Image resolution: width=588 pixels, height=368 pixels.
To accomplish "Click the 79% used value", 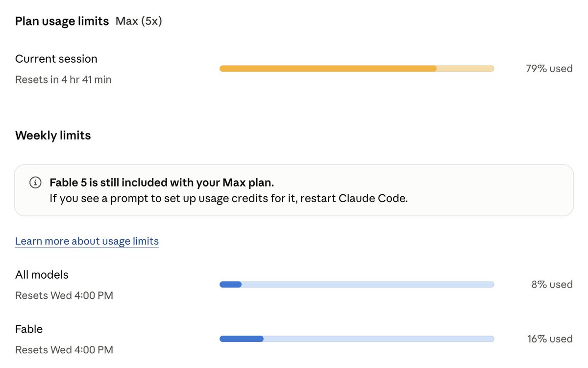I will (549, 69).
